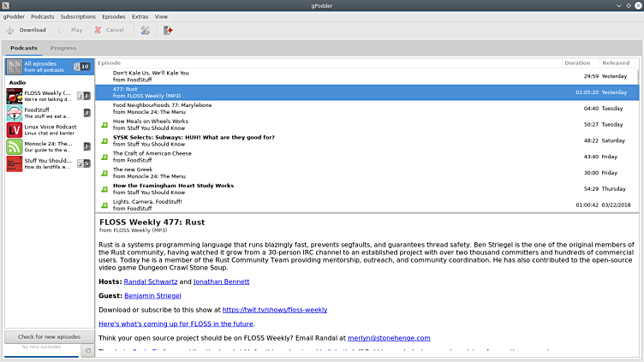
Task: Select the Monocle 24 green feed icon
Action: click(15, 145)
